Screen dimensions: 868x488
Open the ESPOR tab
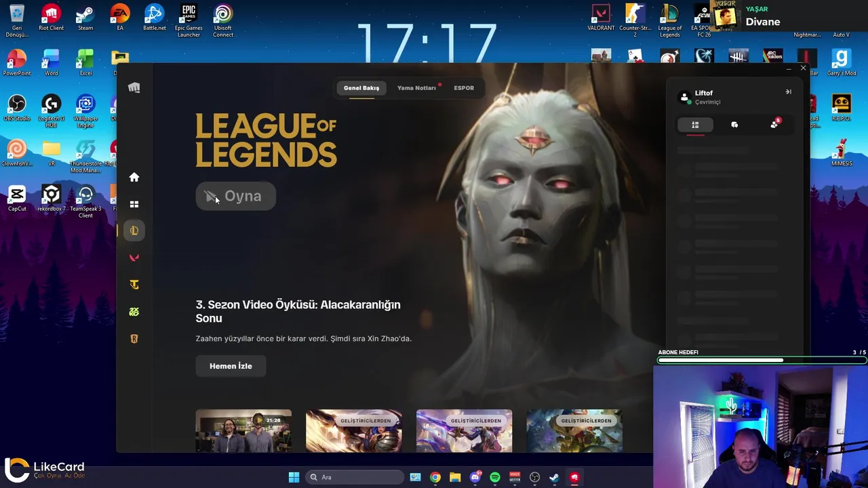click(464, 88)
